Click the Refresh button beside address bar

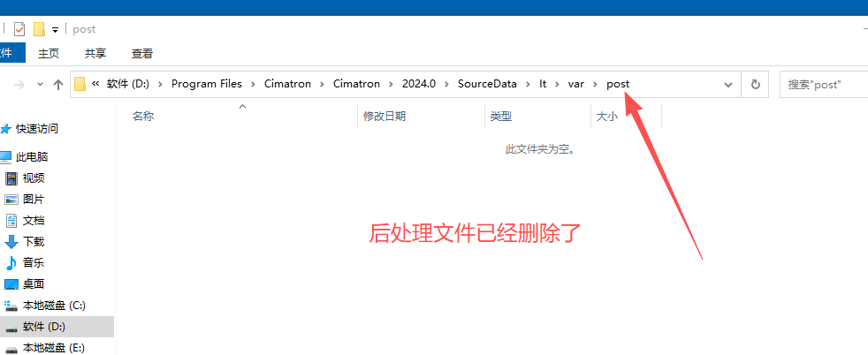756,85
